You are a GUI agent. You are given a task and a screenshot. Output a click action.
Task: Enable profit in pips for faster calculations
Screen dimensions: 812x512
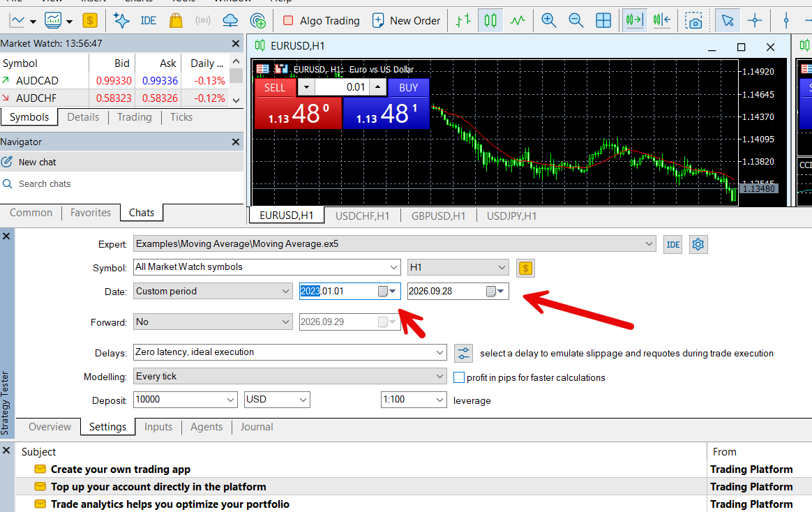[459, 377]
